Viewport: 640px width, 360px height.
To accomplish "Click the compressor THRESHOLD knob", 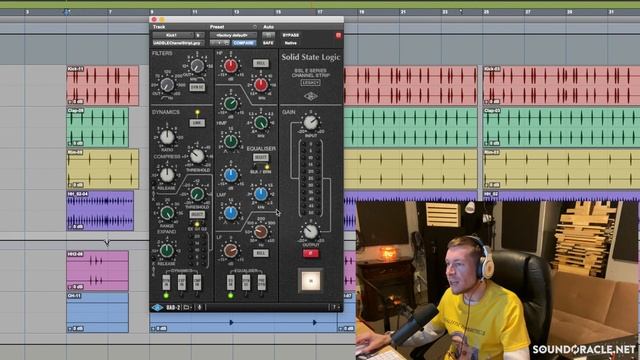I will (197, 156).
